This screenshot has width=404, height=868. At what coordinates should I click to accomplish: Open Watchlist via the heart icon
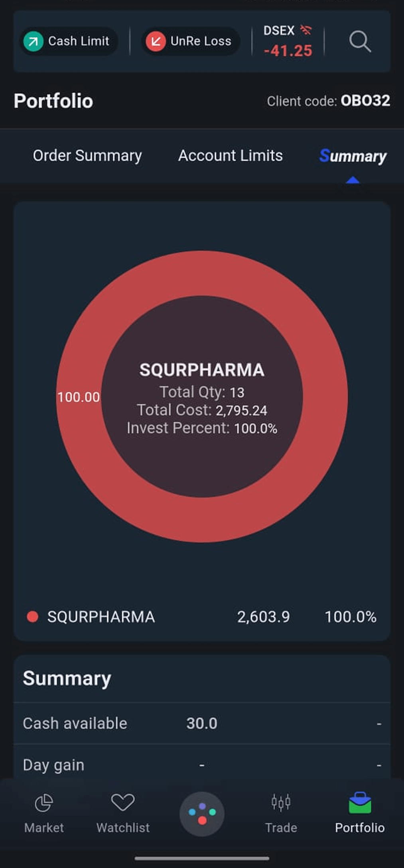(123, 802)
